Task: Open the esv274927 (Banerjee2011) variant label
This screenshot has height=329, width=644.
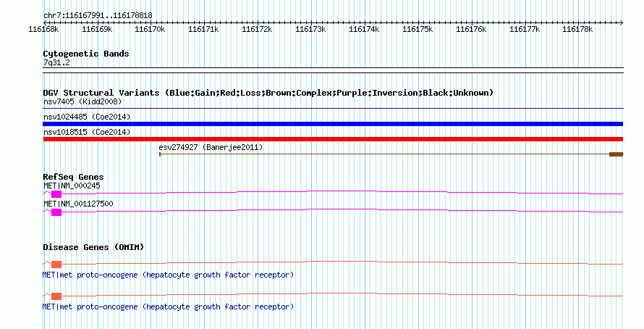Action: [211, 147]
